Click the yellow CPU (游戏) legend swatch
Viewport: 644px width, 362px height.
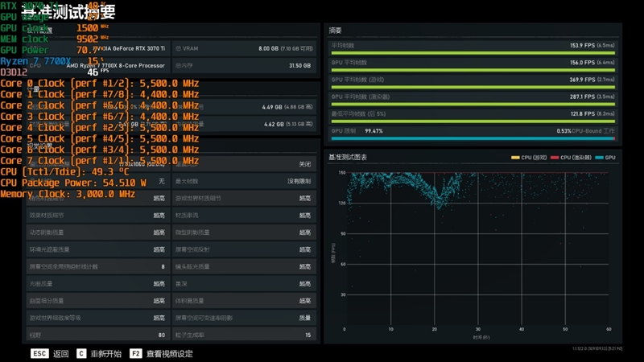click(515, 158)
